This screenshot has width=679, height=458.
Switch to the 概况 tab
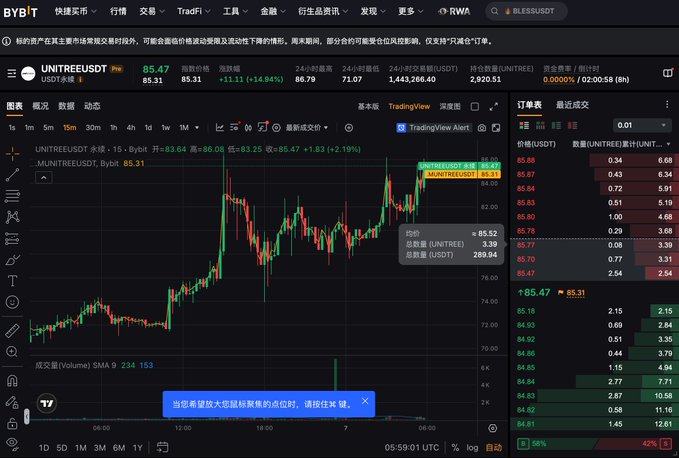(40, 106)
